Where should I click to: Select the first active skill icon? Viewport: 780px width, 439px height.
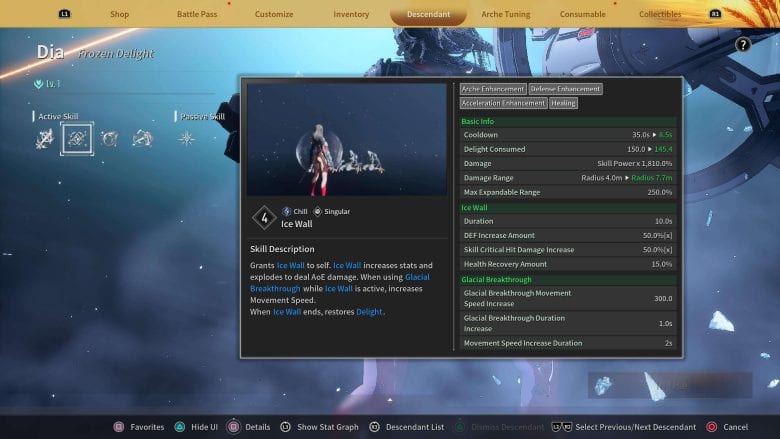pos(45,139)
